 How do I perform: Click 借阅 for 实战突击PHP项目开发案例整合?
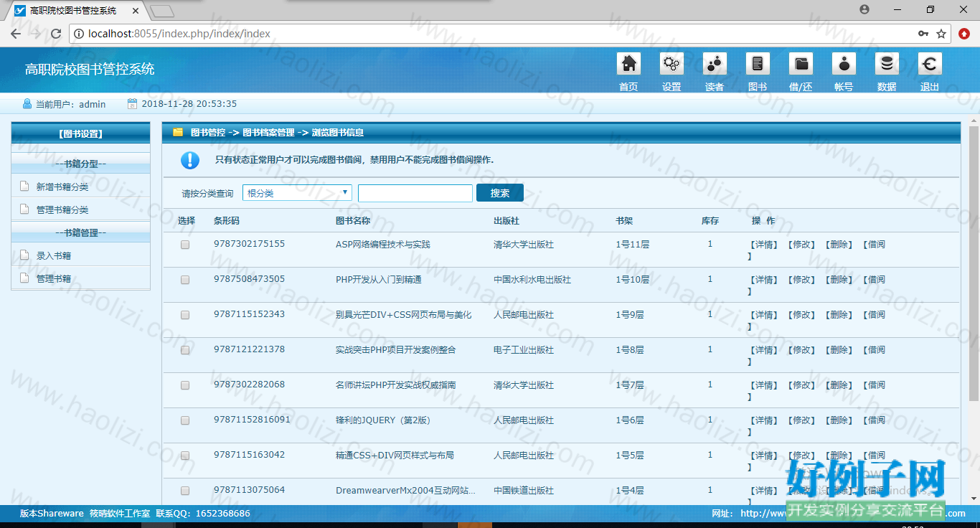873,349
